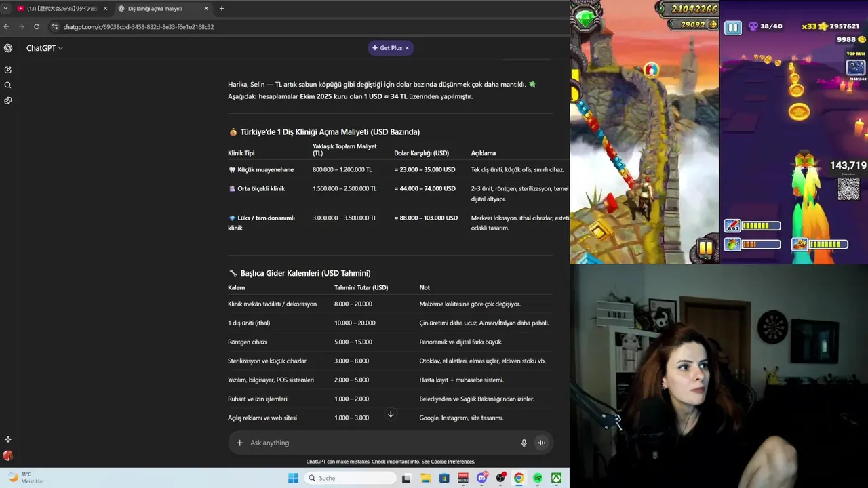
Task: Click the Röntgen cihazı row
Action: 390,342
